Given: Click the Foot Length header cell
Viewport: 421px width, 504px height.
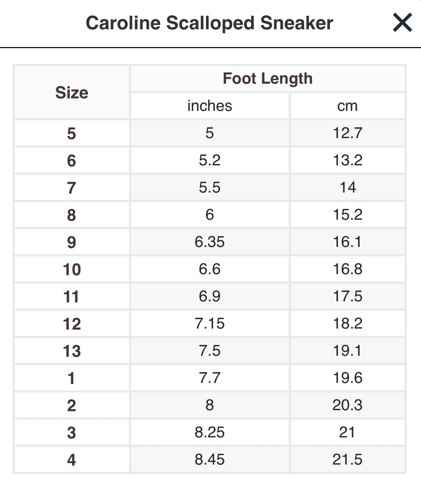Looking at the screenshot, I should (268, 78).
